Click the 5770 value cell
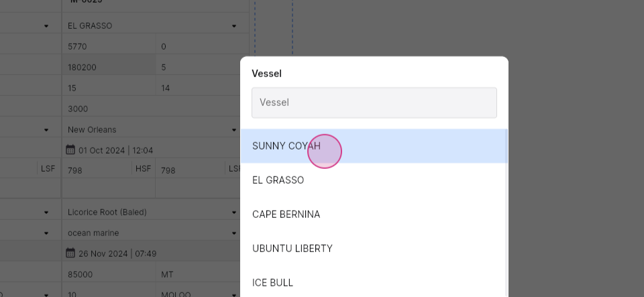The width and height of the screenshot is (644, 297). tap(109, 46)
